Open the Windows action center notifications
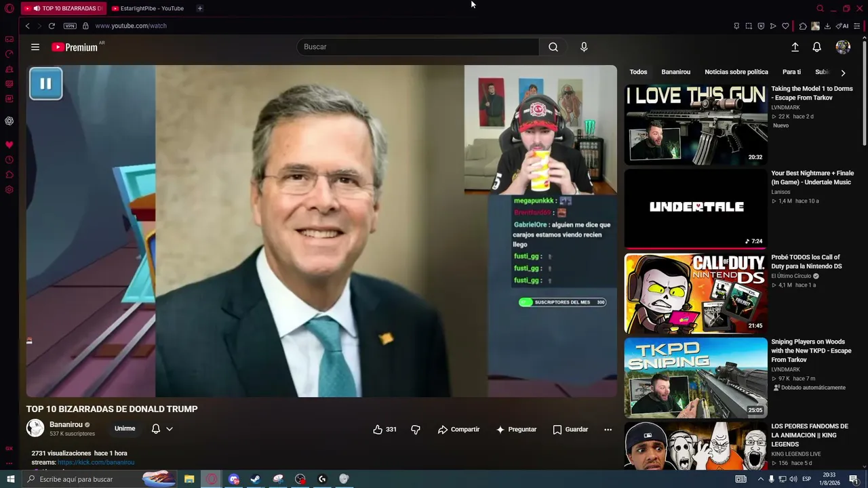Image resolution: width=868 pixels, height=488 pixels. [854, 479]
